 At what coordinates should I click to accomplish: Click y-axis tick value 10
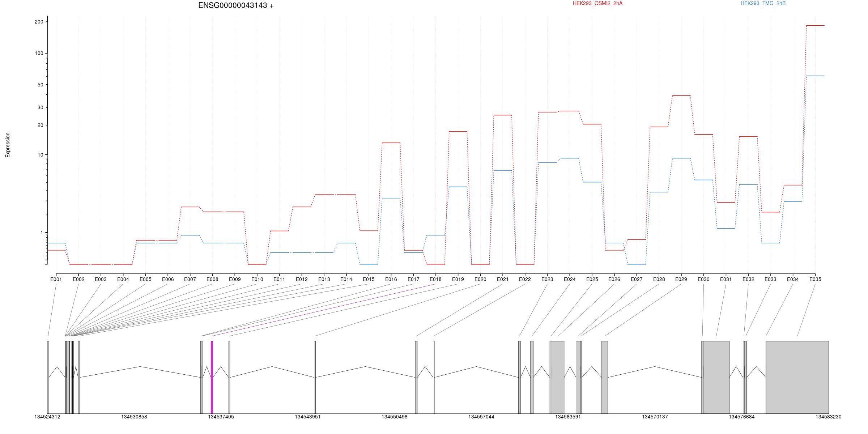click(x=40, y=155)
